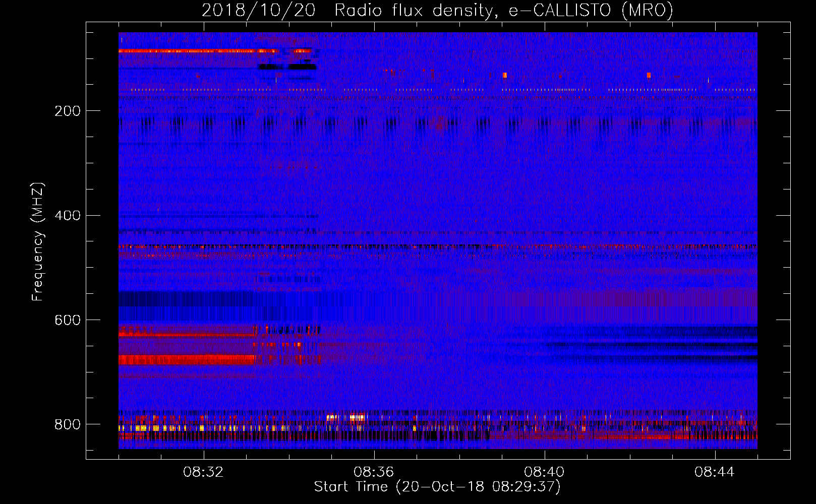Click the "Start Time (20-Oct-18 08:29:37)" label
This screenshot has height=504, width=816.
click(x=437, y=487)
